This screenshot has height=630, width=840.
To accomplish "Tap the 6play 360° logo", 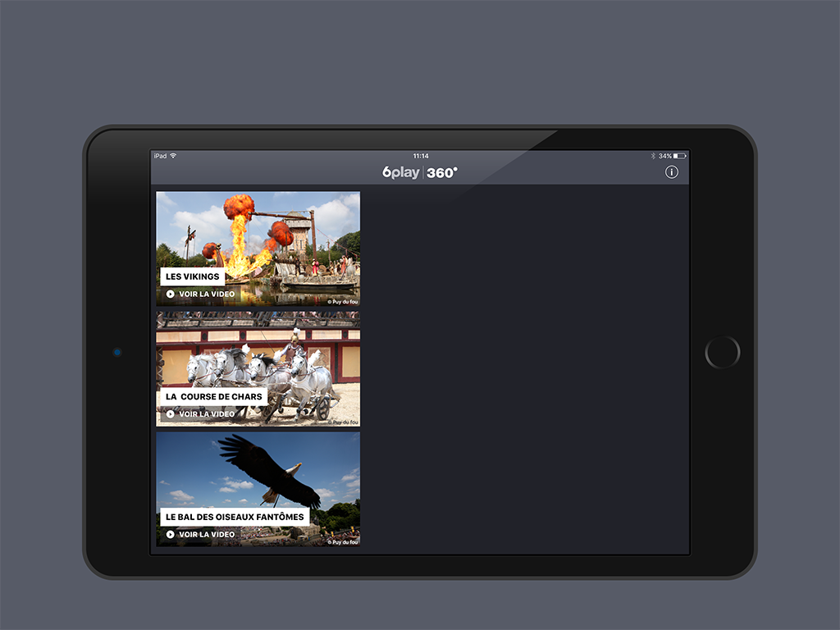I will [x=420, y=172].
